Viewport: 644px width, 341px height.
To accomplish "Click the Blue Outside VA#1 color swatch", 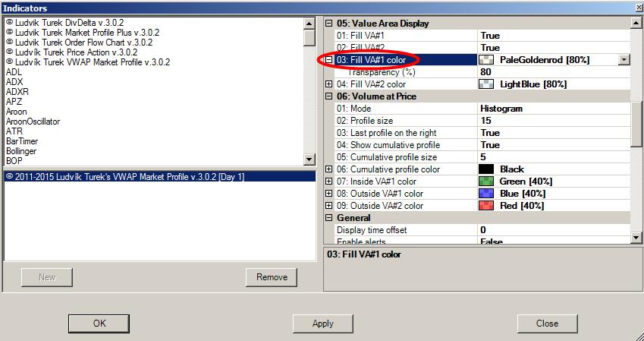I will pos(486,194).
